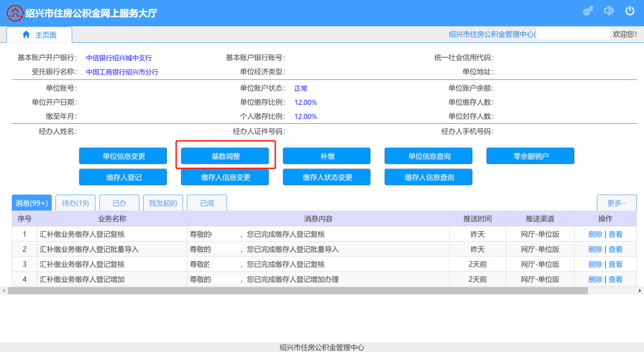Click the horizontal scrollbar under table

tap(298, 291)
